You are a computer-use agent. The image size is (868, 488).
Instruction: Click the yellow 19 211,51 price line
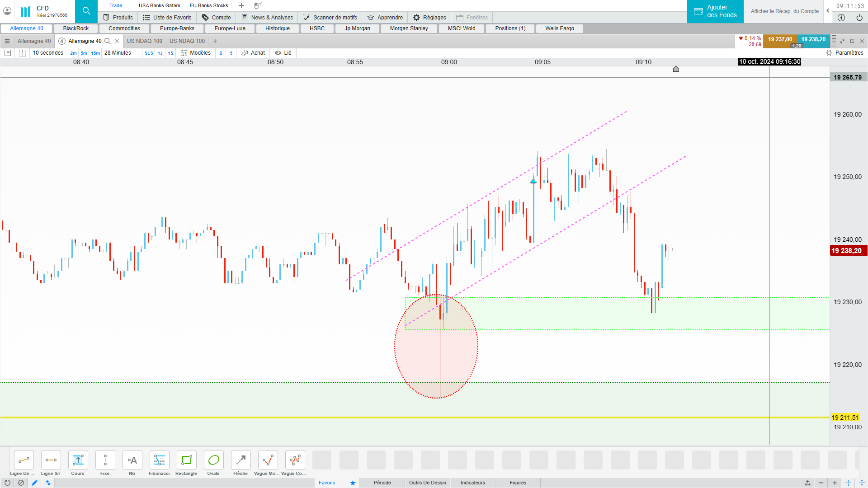pos(407,418)
